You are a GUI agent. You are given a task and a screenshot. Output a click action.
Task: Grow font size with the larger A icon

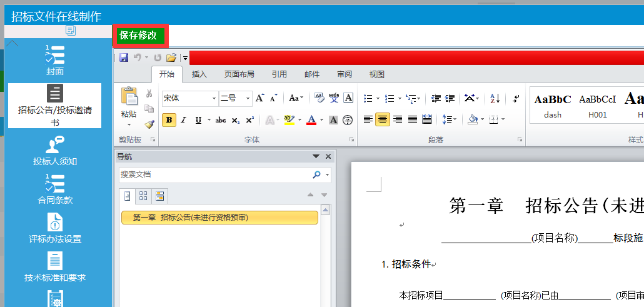259,98
